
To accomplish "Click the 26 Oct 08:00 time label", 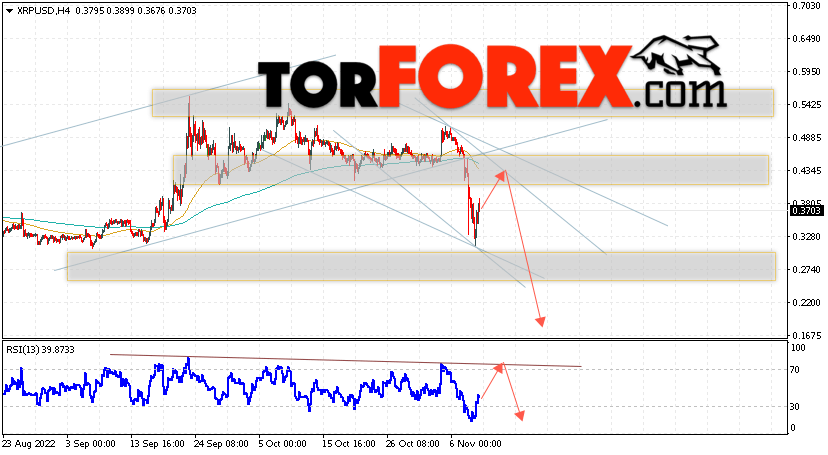I will coord(412,443).
